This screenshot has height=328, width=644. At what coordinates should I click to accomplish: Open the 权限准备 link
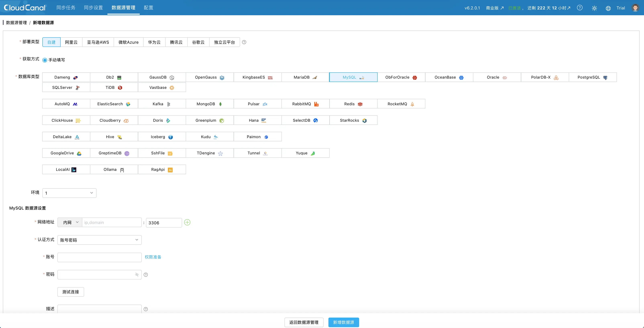[153, 257]
